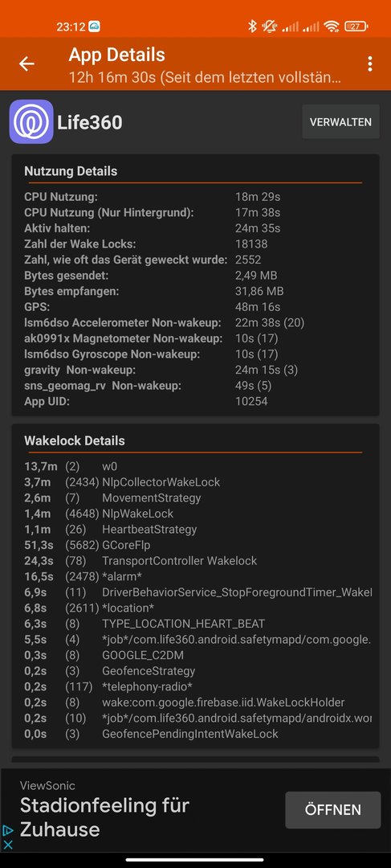Tap the Wi-Fi status bar icon
The height and width of the screenshot is (868, 391).
[x=332, y=26]
